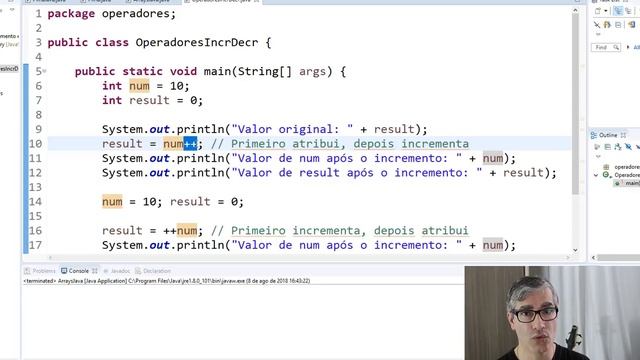Click the editor vertical scrollbar thumb
Screen dimensions: 640x360
(x=576, y=104)
